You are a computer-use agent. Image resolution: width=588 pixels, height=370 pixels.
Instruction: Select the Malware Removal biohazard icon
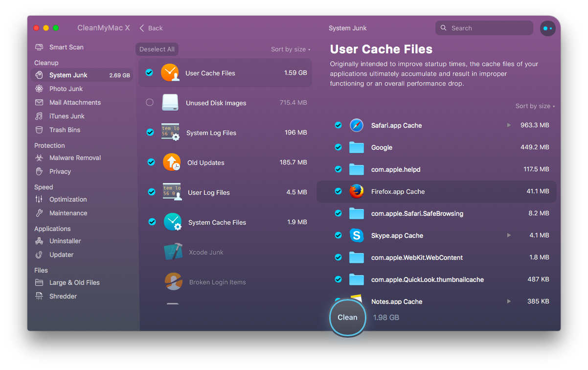point(39,158)
